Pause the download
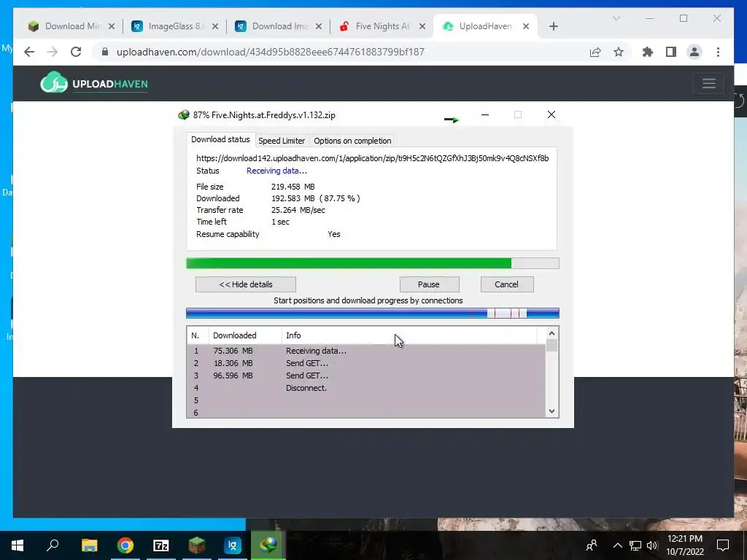The image size is (747, 560). (x=429, y=284)
